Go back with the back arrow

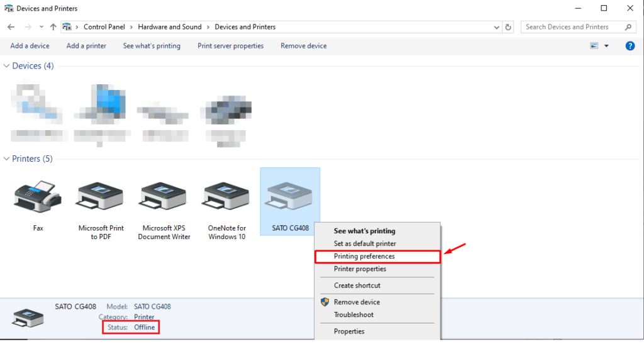[11, 27]
